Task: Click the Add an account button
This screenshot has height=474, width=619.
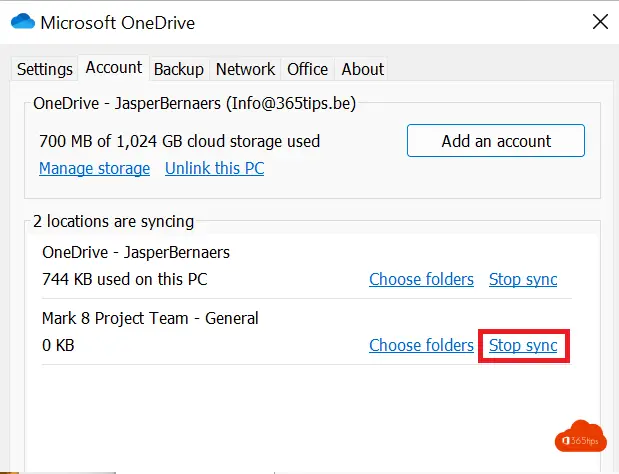Action: click(x=496, y=141)
